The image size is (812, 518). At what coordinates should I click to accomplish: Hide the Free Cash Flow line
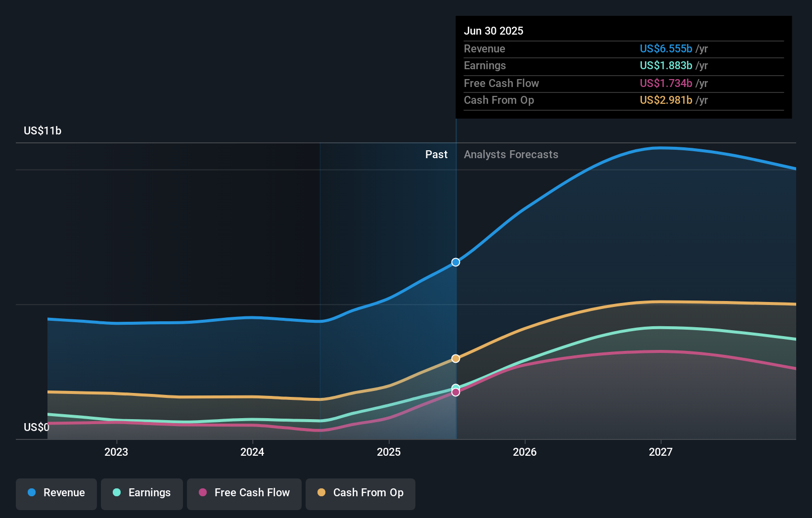pyautogui.click(x=244, y=493)
